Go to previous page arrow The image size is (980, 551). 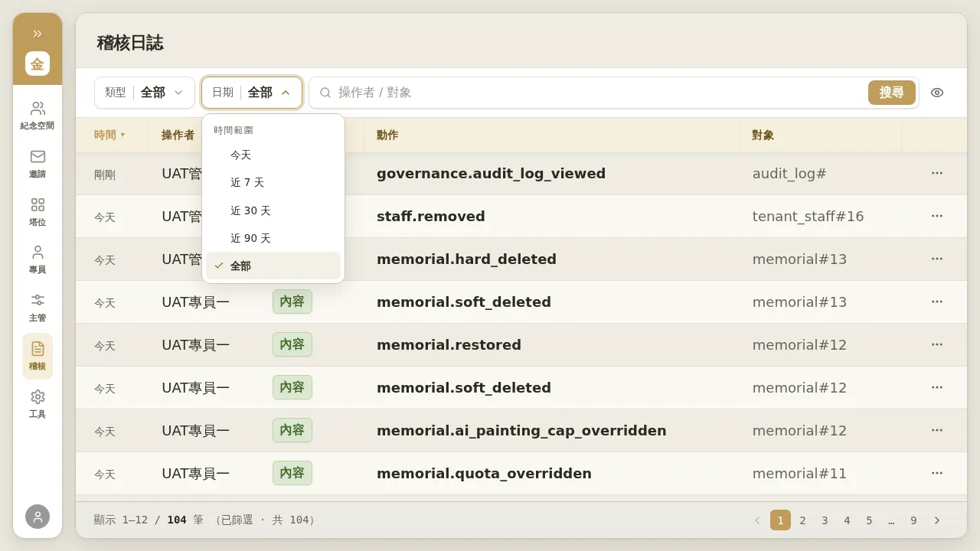(757, 520)
